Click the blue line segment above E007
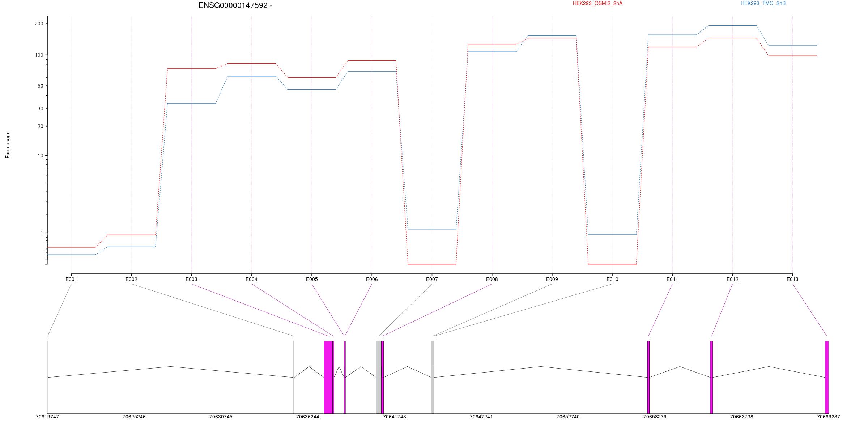This screenshot has width=868, height=434. (x=432, y=229)
